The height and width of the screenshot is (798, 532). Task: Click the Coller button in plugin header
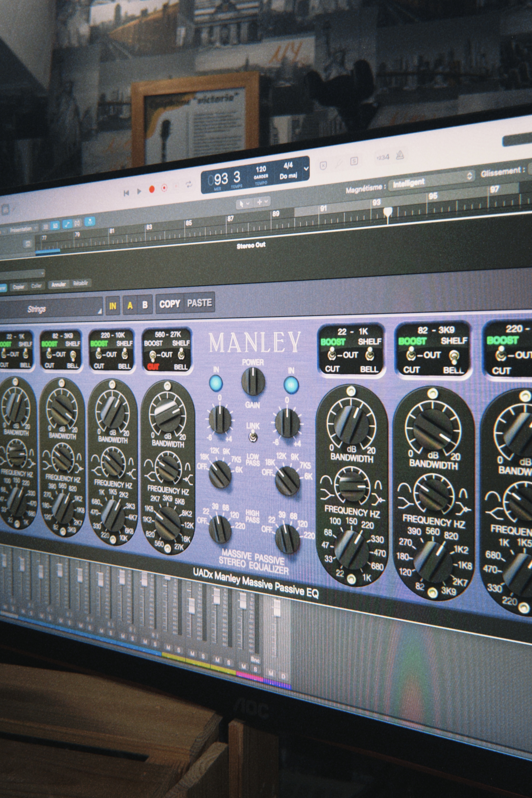[x=36, y=286]
